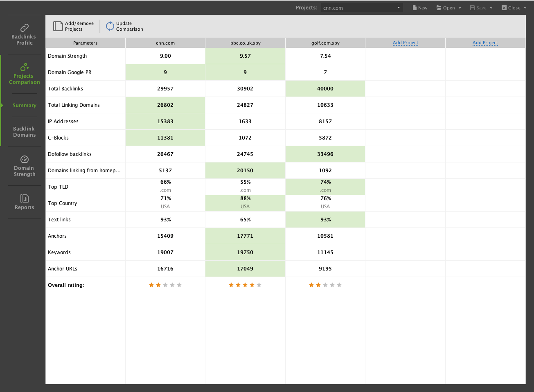Go to the Domain Strength section label

pos(25,171)
